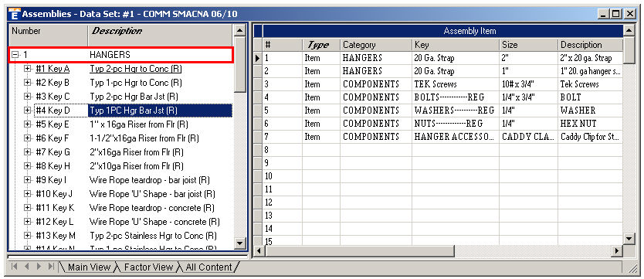Expand the #2 Key B node
Image resolution: width=644 pixels, height=279 pixels.
coord(28,83)
